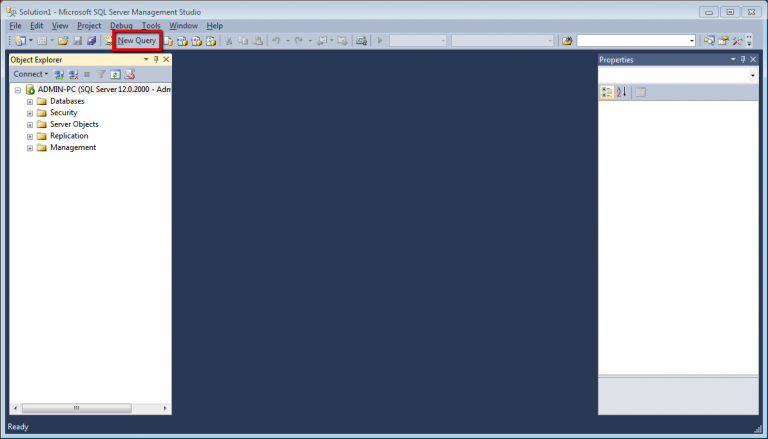Open the Debug menu
768x439 pixels.
tap(121, 25)
